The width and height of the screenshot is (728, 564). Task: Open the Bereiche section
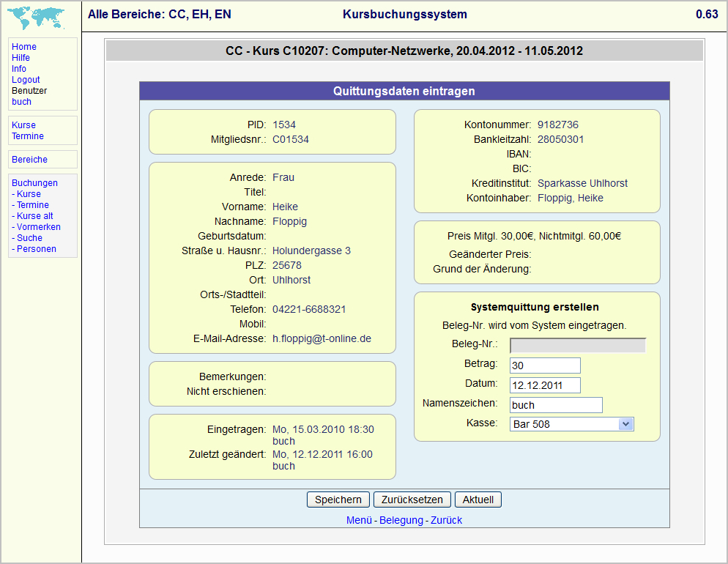29,159
